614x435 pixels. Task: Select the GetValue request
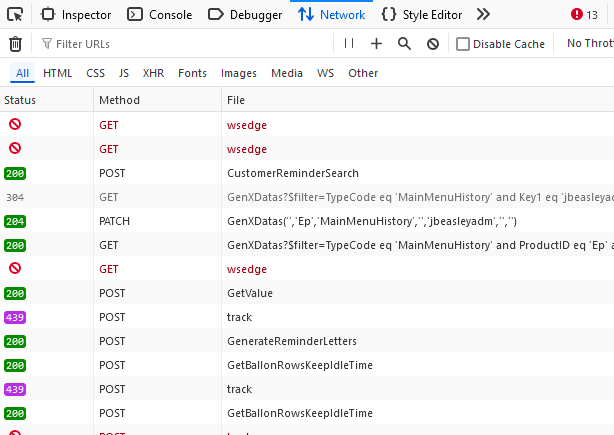(307, 293)
